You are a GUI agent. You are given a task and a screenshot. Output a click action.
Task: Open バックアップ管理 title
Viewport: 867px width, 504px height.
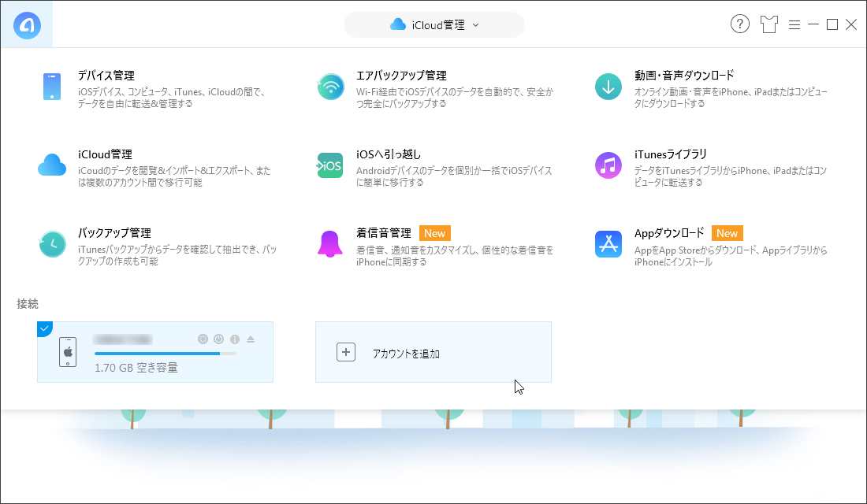[114, 233]
